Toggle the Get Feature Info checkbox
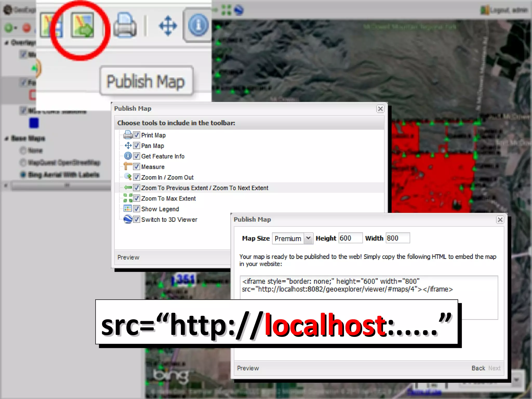 point(137,156)
